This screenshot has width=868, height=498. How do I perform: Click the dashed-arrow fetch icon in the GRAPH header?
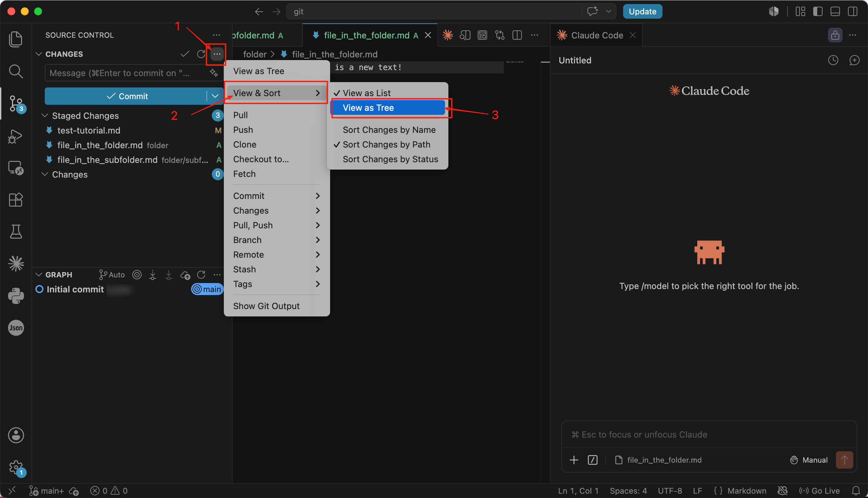[153, 275]
